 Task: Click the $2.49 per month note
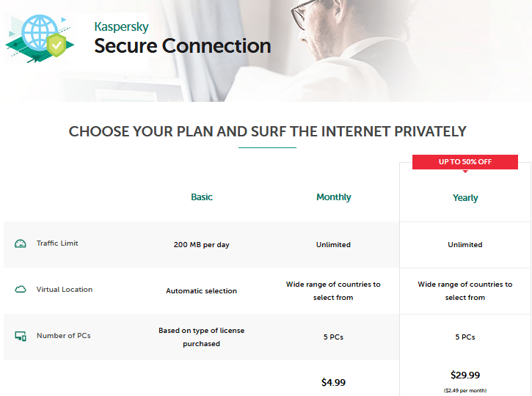click(465, 391)
